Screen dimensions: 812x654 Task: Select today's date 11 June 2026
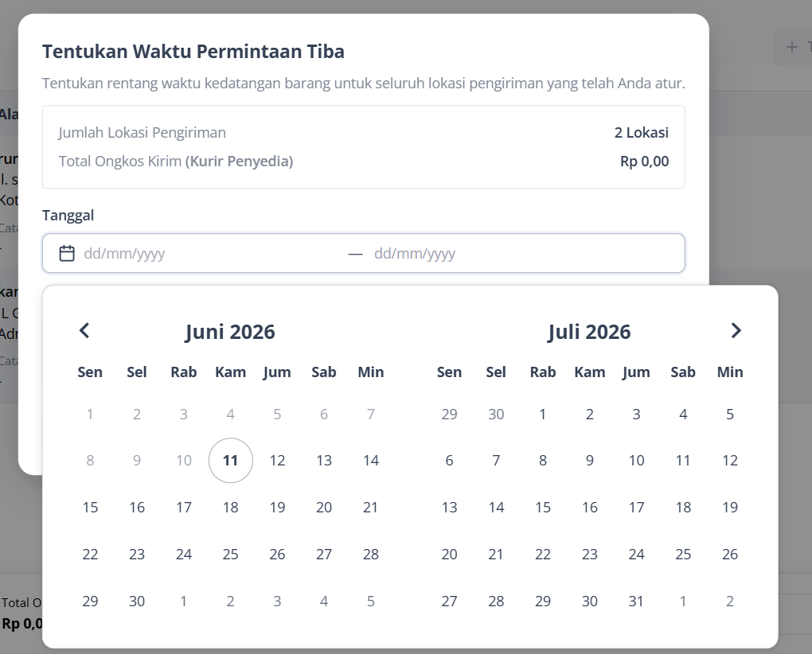(x=230, y=461)
